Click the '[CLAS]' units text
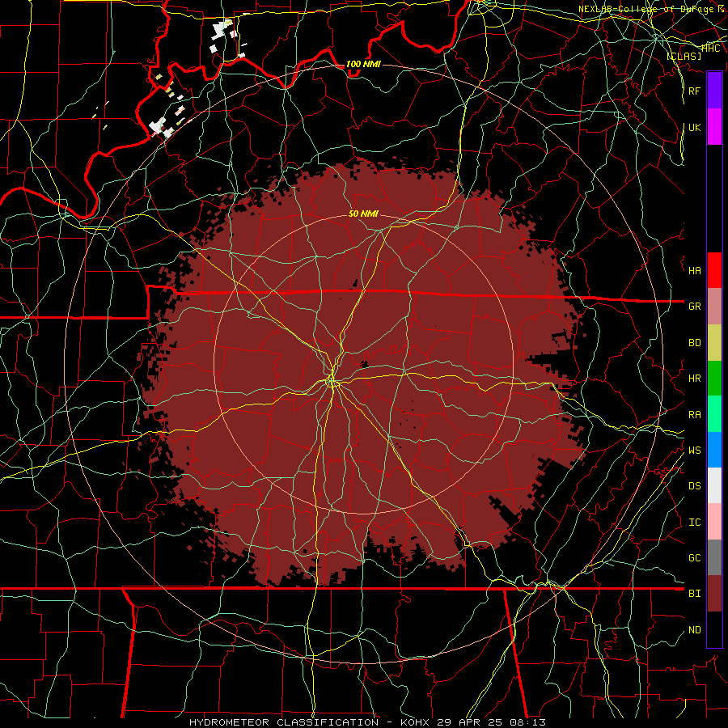The image size is (728, 728). pyautogui.click(x=684, y=56)
